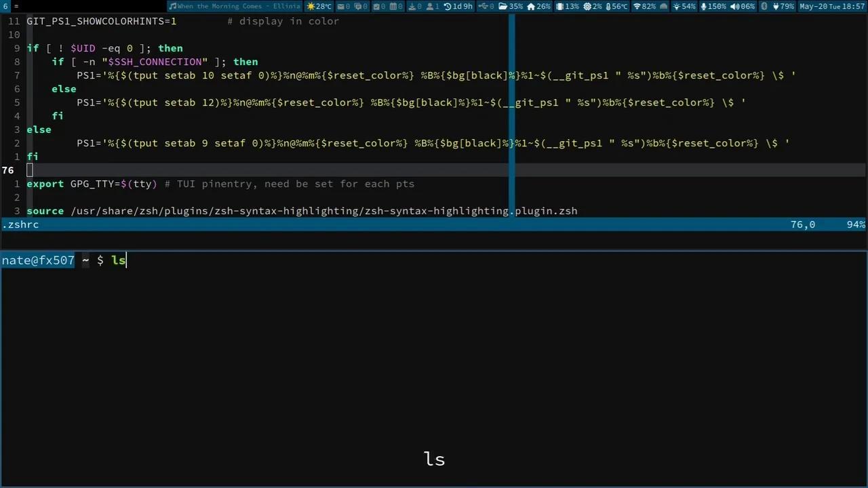Toggle the microphone icon at 150%
The width and height of the screenshot is (868, 488).
[703, 6]
